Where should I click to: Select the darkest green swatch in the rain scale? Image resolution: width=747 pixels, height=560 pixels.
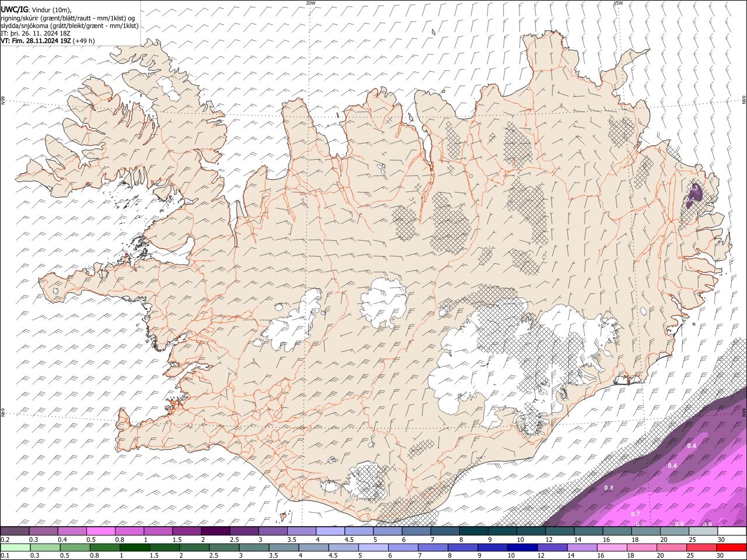point(134,547)
